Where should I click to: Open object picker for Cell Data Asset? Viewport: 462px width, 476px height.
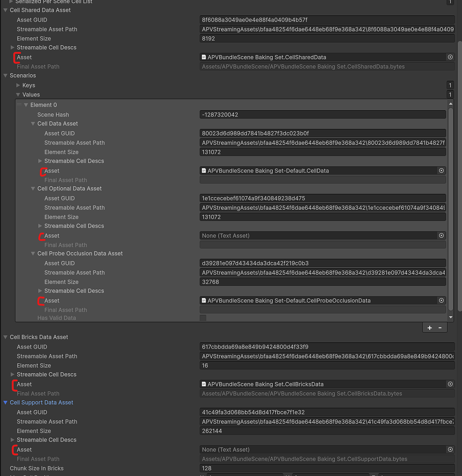pyautogui.click(x=441, y=170)
